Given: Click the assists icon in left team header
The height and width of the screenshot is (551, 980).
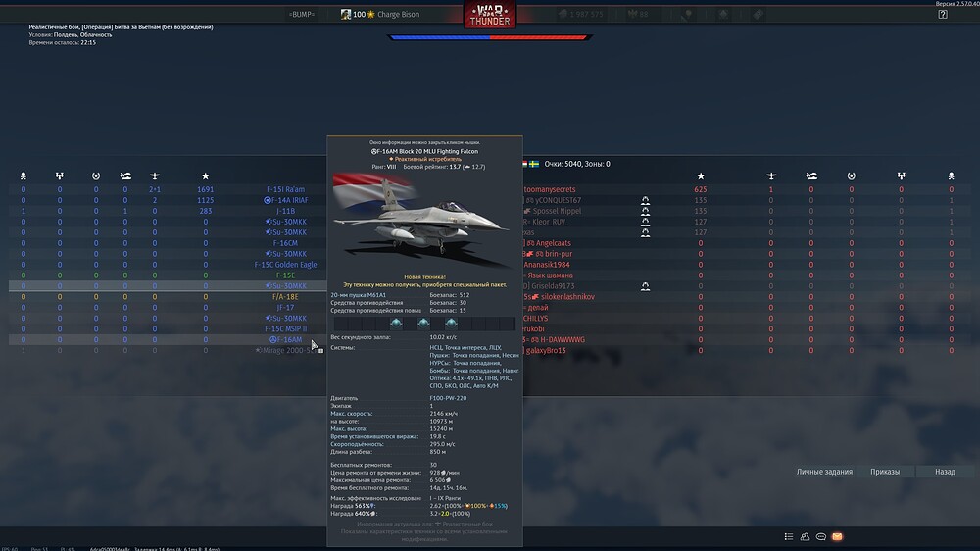Looking at the screenshot, I should pos(60,176).
